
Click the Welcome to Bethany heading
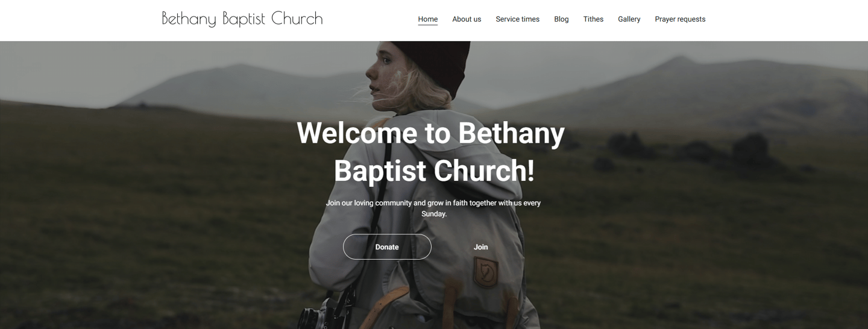point(430,133)
